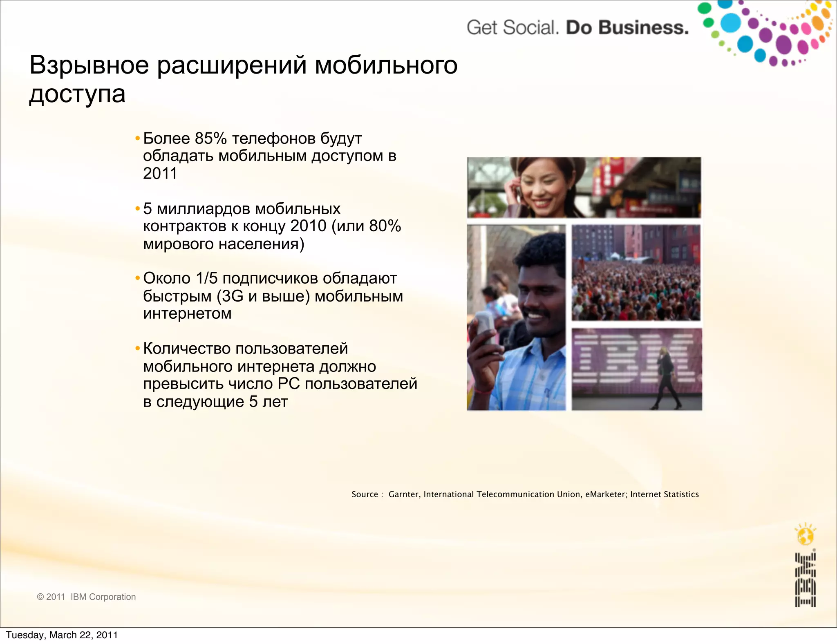Click the crowd photo
This screenshot has width=837, height=644.
click(x=636, y=273)
